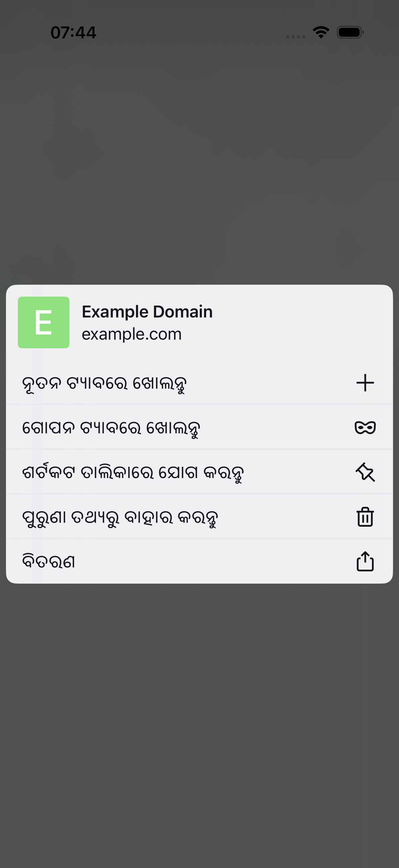Tap the cellular signal dots
399x868 pixels.
[296, 36]
